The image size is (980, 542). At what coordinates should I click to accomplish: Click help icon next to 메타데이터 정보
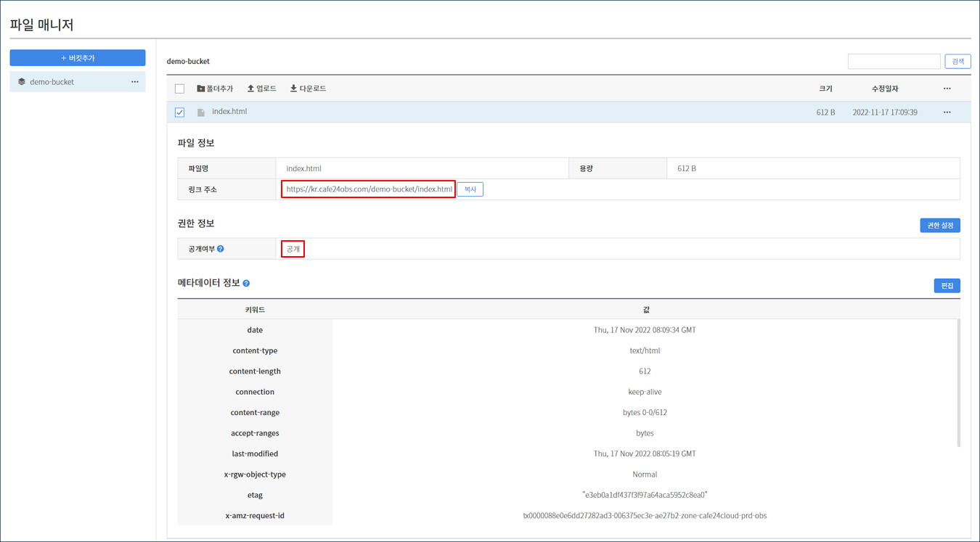click(x=246, y=283)
